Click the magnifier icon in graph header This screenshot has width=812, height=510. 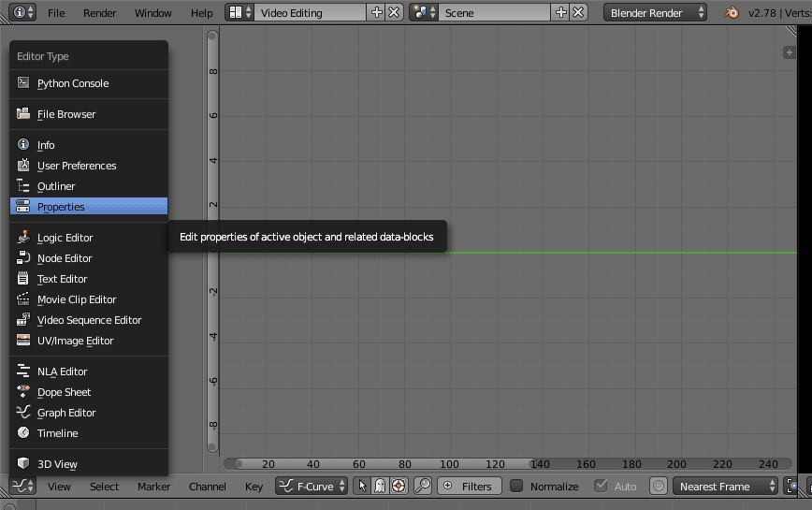pos(423,486)
